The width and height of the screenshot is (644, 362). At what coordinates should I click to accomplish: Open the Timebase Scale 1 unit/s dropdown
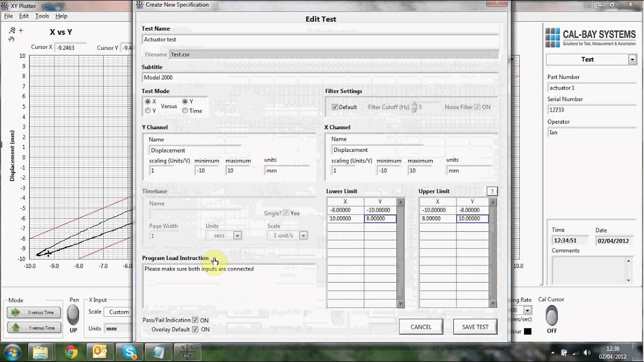pos(303,235)
